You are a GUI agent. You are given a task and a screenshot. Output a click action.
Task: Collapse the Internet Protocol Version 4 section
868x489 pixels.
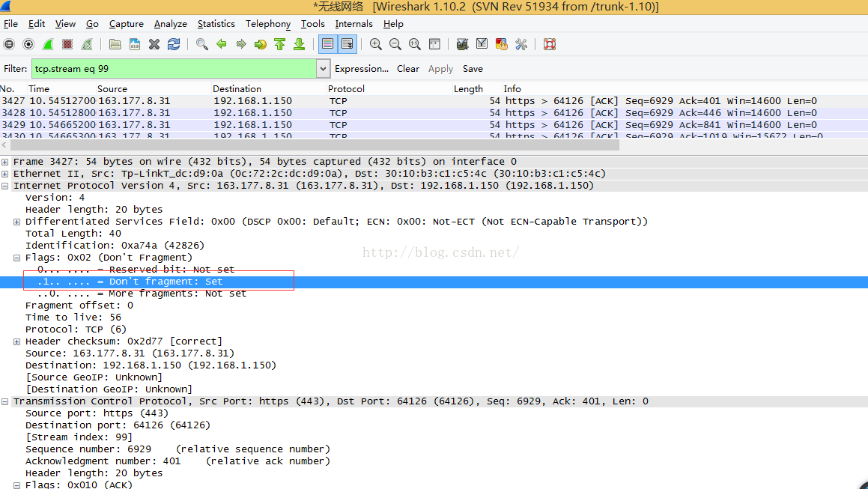6,185
